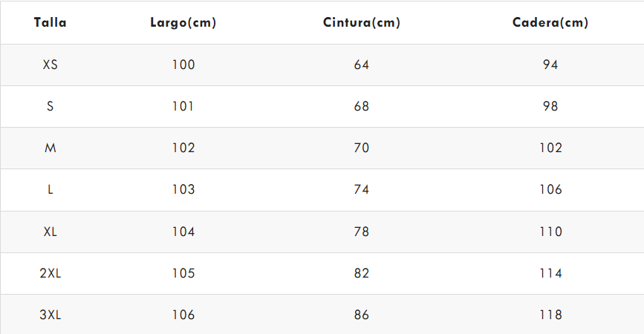Click the M size cell
This screenshot has height=334, width=644.
tap(50, 148)
